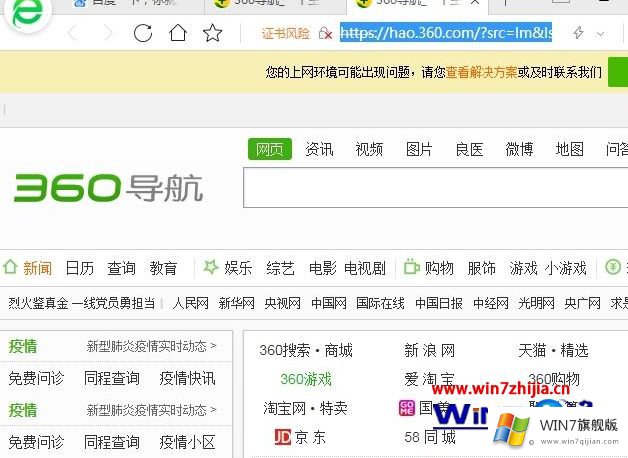This screenshot has height=458, width=628.
Task: Click the shopping bag icon beside 购物
Action: click(x=411, y=267)
